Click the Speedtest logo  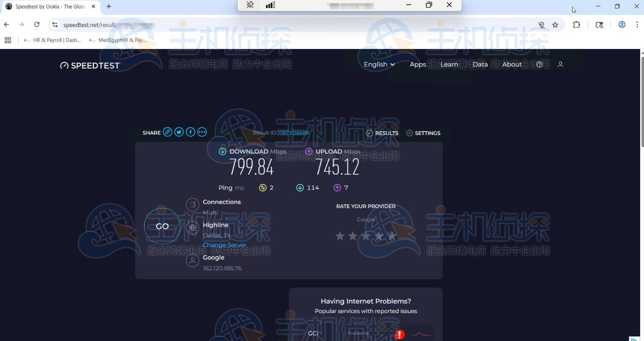90,65
